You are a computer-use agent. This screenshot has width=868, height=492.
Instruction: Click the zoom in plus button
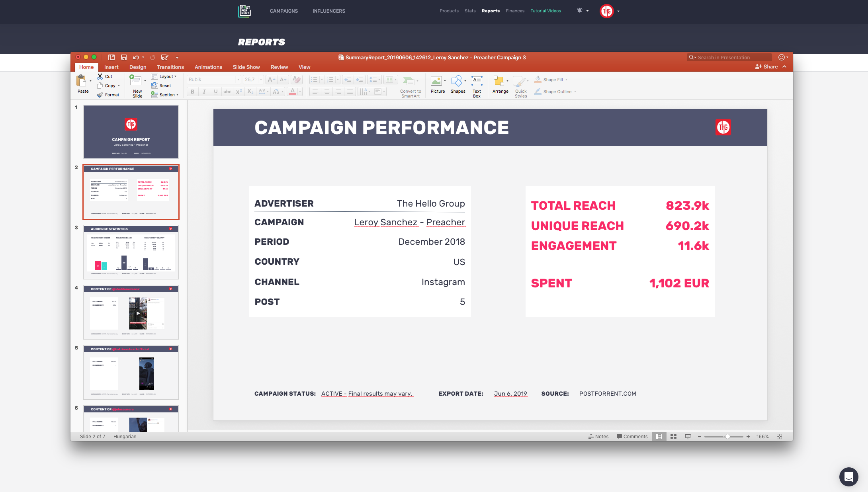click(748, 437)
